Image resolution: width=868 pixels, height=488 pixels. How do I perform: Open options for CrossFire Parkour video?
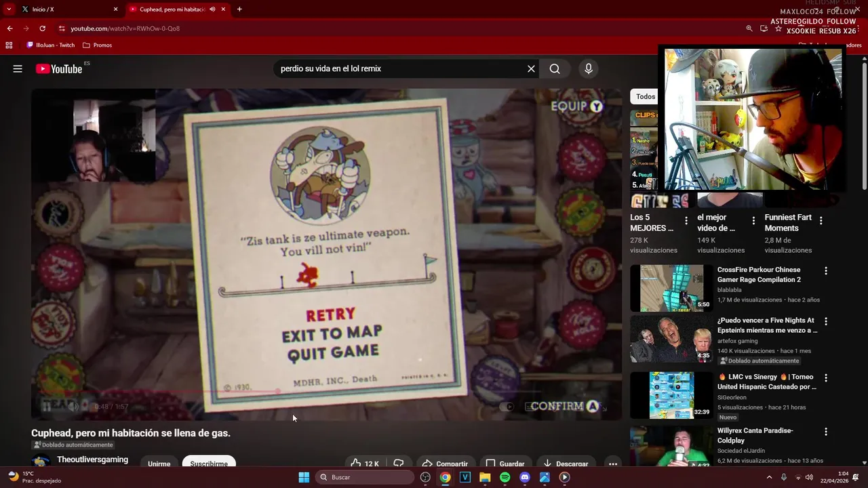(825, 271)
